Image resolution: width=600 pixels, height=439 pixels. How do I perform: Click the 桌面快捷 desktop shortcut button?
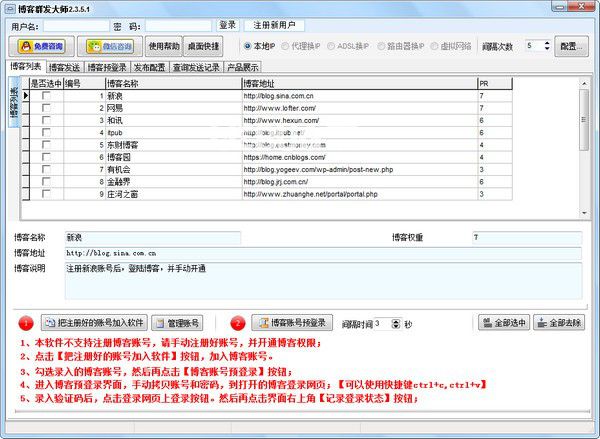point(203,46)
